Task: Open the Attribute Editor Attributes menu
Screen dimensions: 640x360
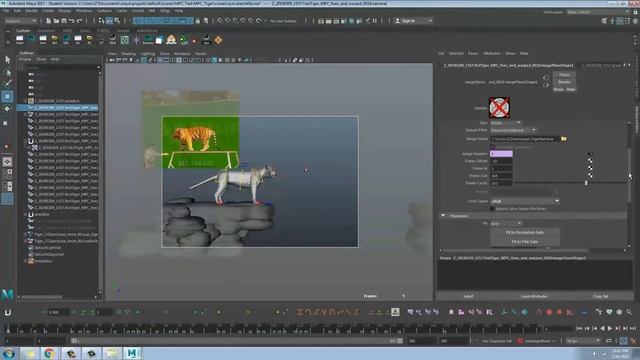Action: tap(491, 53)
